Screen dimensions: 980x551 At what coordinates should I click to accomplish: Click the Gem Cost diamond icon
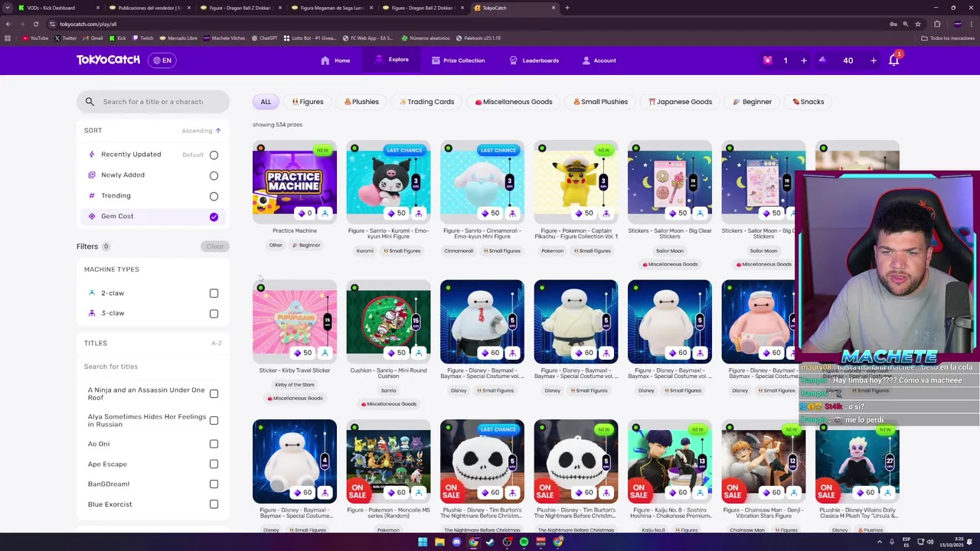click(x=92, y=217)
